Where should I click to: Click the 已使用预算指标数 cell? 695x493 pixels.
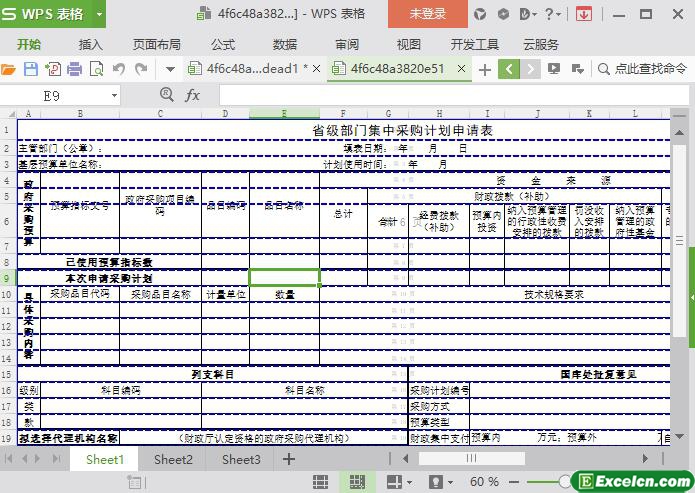point(109,262)
